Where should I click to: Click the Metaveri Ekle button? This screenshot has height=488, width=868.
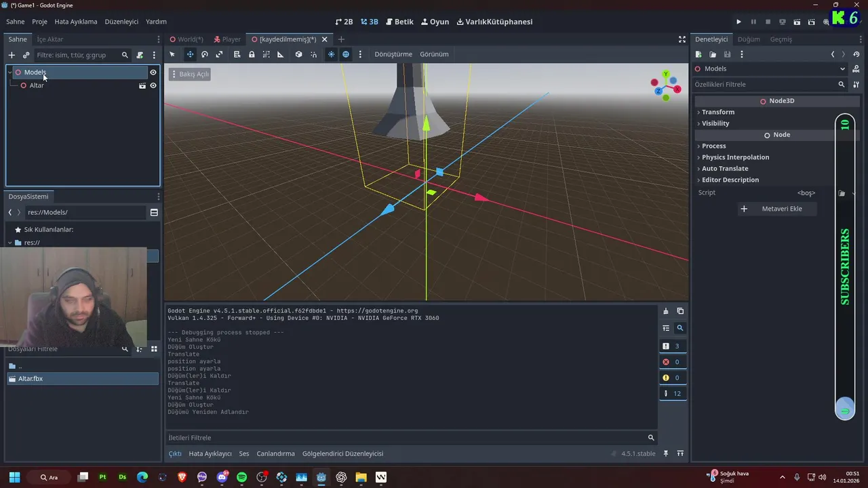(777, 209)
